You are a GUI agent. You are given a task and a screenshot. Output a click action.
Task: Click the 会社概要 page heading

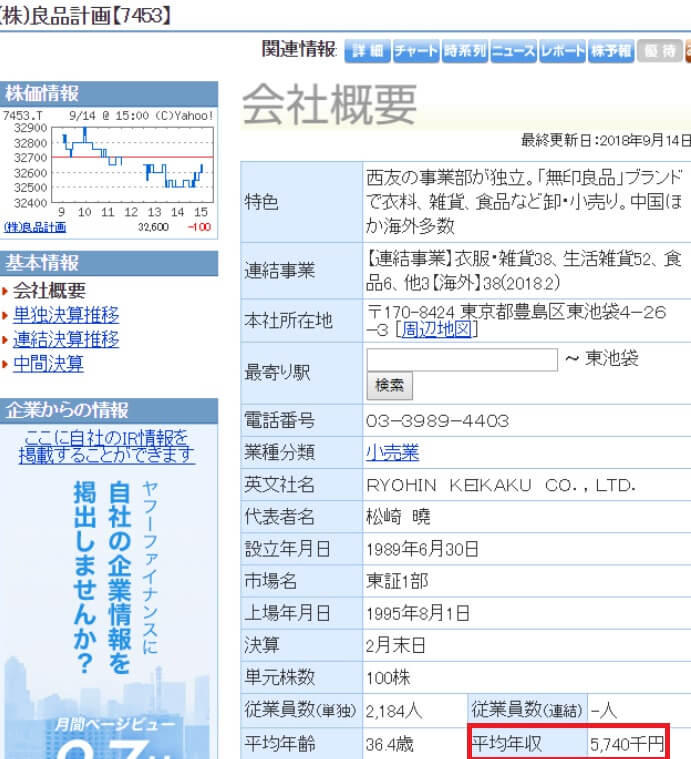pyautogui.click(x=329, y=104)
